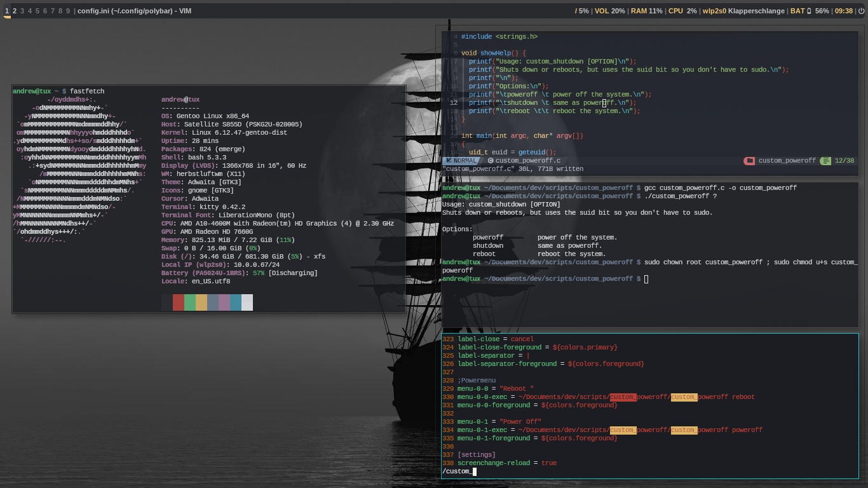Viewport: 868px width, 488px height.
Task: Click the red color block in fastfetch
Action: click(179, 302)
